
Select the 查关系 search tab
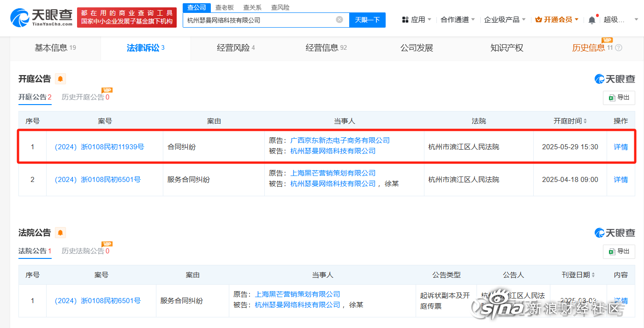pos(252,7)
